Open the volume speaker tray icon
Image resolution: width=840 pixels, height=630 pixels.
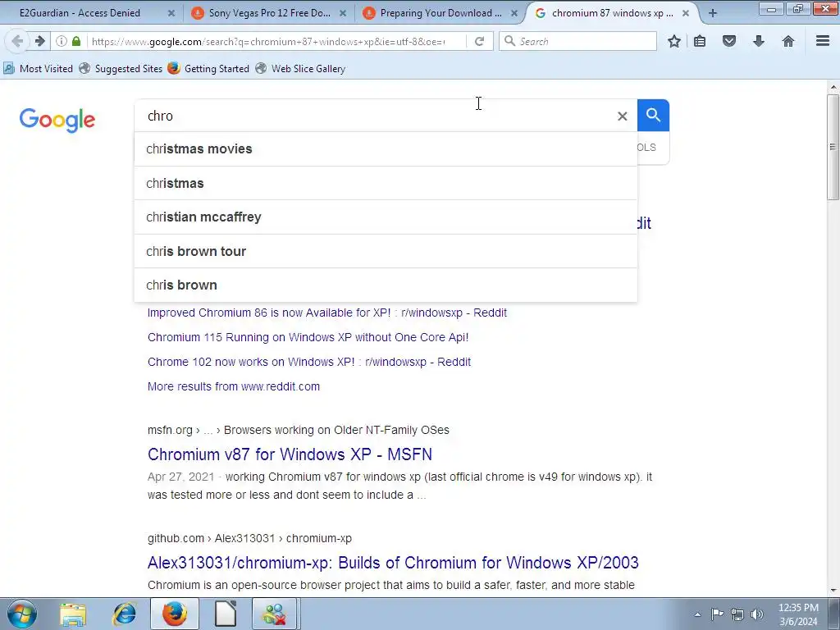757,614
